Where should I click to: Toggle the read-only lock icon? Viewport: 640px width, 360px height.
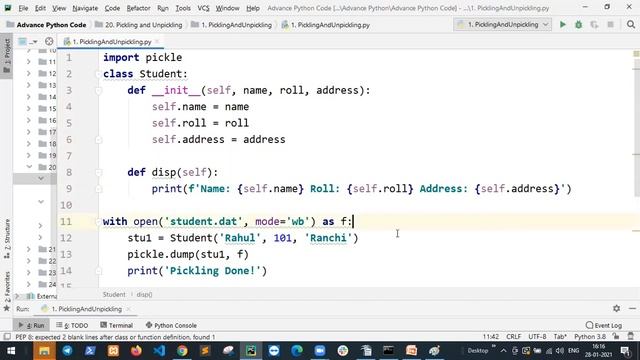coord(616,337)
